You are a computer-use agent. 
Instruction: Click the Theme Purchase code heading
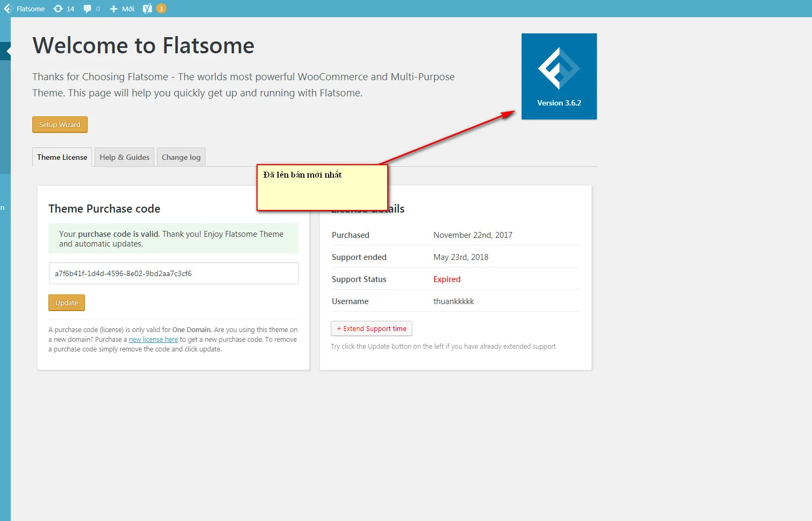(104, 209)
